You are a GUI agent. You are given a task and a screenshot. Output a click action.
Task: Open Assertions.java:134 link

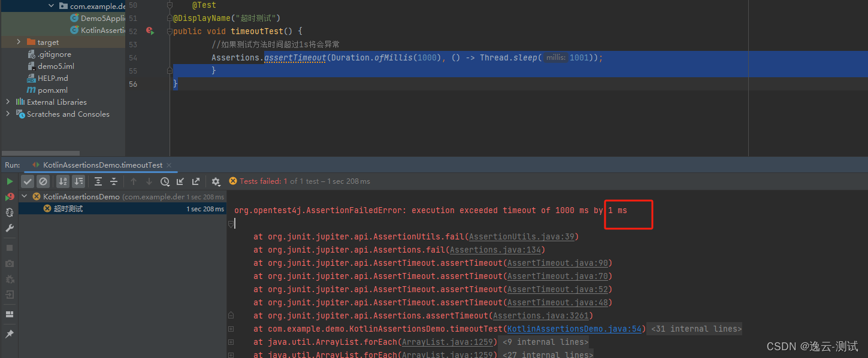coord(495,250)
